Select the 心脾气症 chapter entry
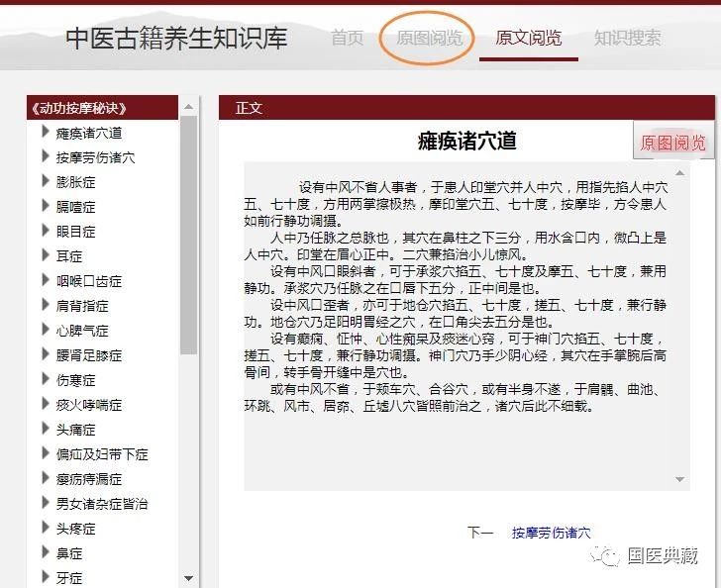 click(82, 331)
